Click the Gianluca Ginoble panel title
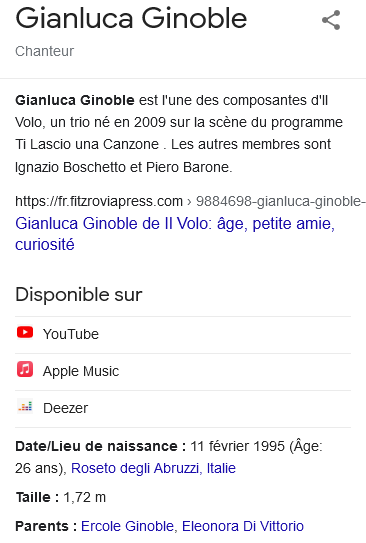The width and height of the screenshot is (366, 543). click(131, 18)
